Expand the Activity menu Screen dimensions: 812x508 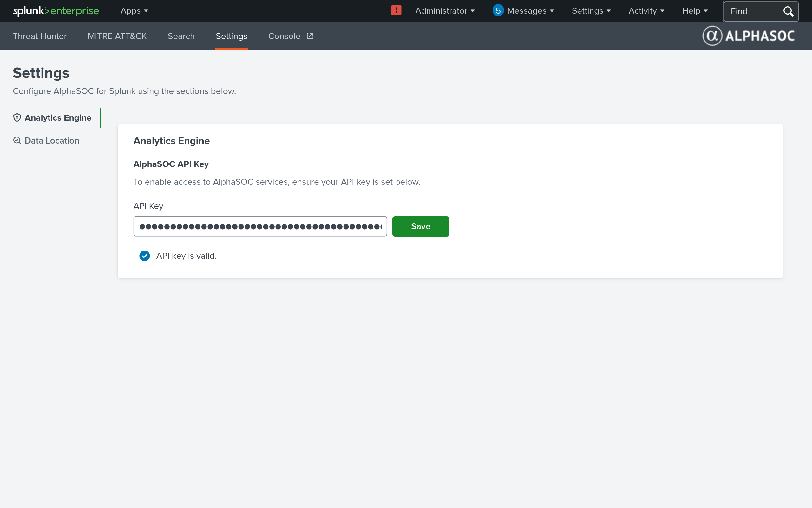(646, 11)
